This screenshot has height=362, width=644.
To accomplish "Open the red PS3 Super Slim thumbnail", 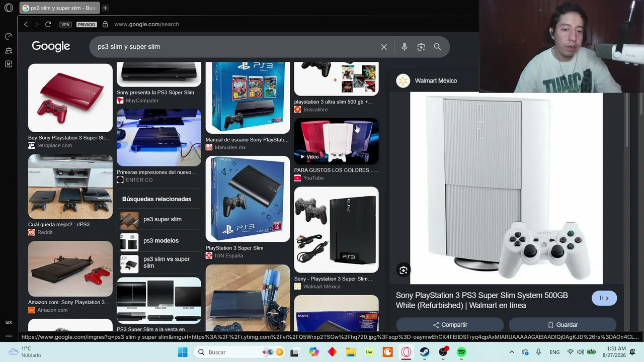I will pos(70,98).
